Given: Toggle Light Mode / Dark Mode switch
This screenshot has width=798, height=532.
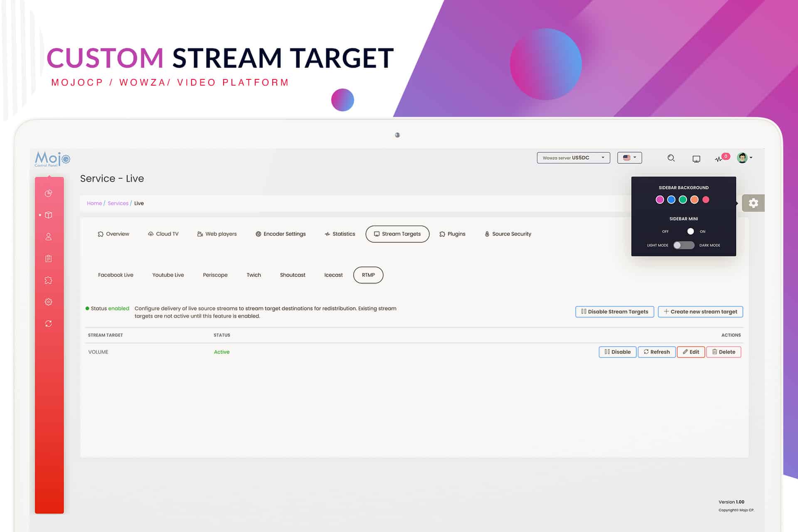Looking at the screenshot, I should (x=684, y=245).
